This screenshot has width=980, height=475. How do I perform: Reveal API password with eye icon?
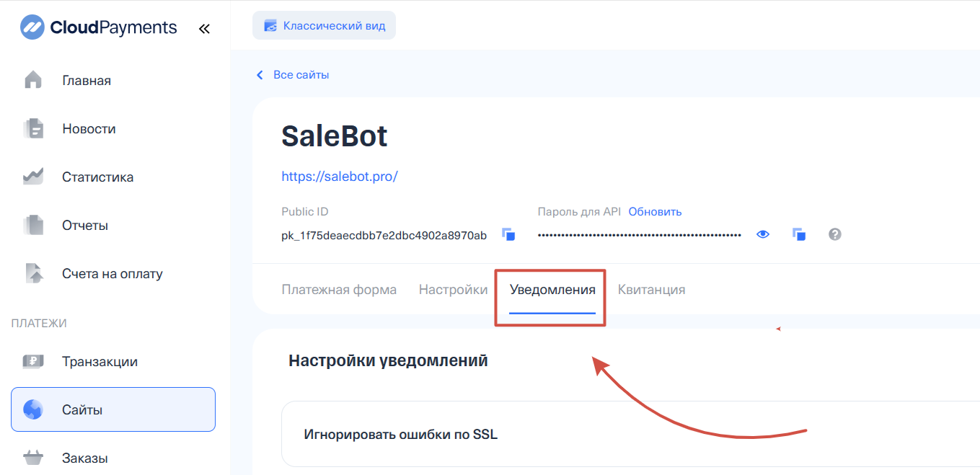763,235
